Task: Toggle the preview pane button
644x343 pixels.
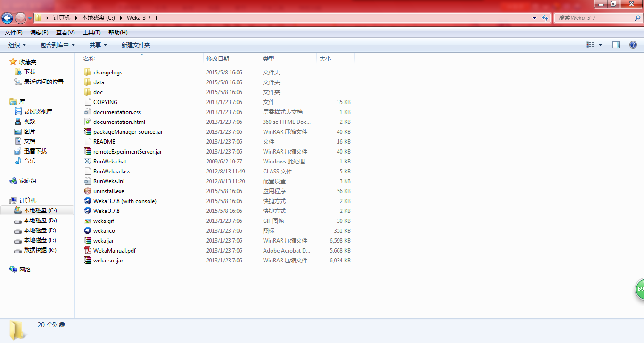Action: tap(616, 45)
